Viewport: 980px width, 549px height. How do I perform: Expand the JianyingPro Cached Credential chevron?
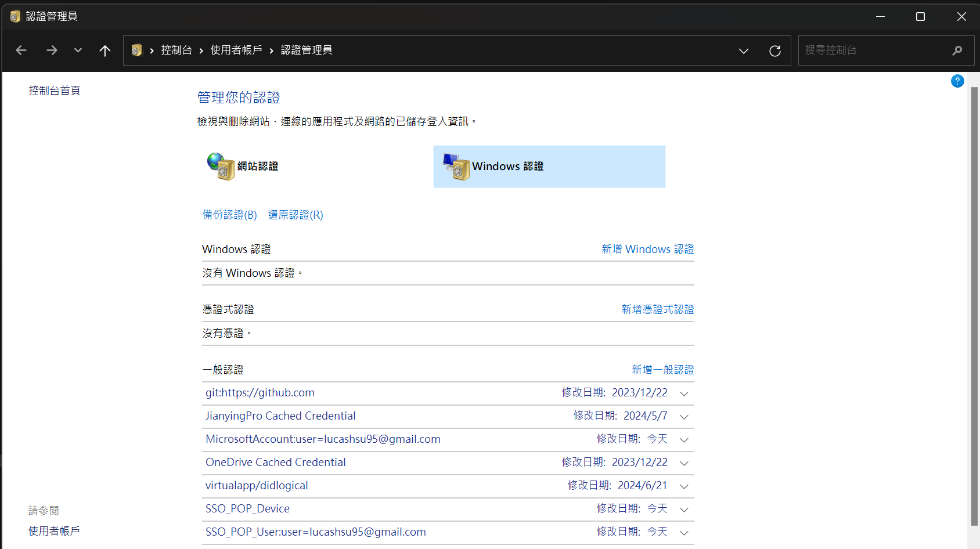click(684, 417)
